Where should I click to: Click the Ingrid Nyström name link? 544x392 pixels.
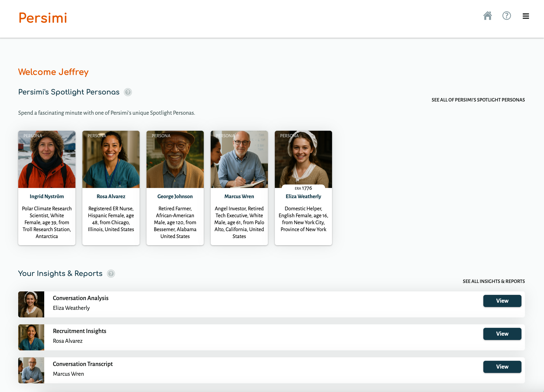(x=47, y=196)
